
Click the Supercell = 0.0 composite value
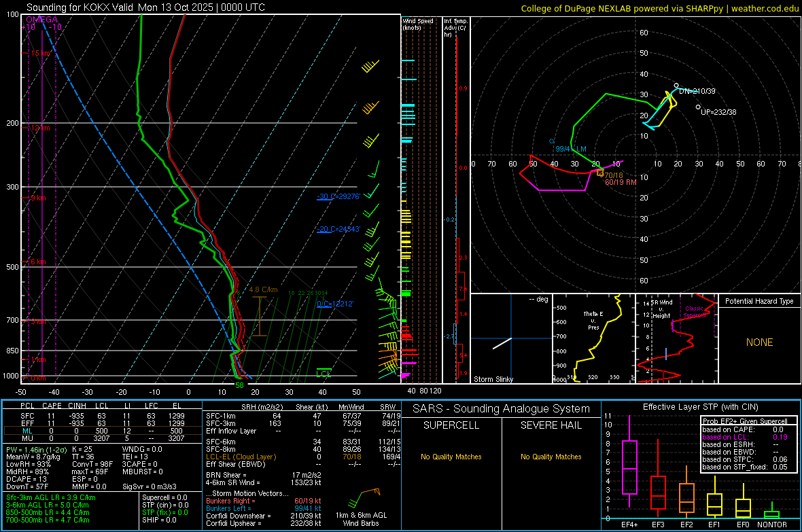click(164, 498)
